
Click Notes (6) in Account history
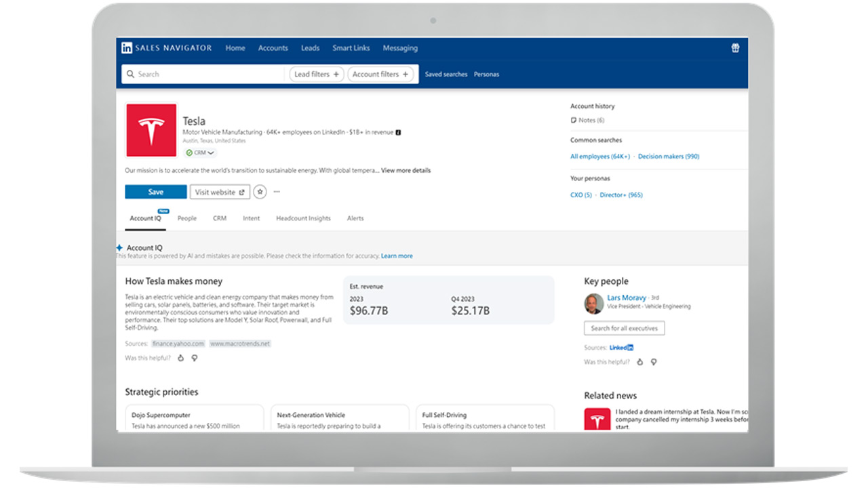pyautogui.click(x=591, y=121)
